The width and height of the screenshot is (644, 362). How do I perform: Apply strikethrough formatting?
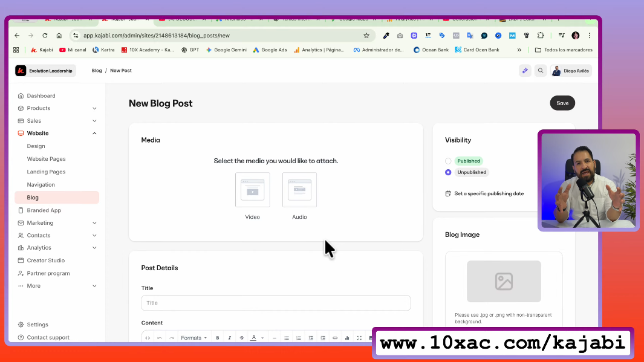241,338
